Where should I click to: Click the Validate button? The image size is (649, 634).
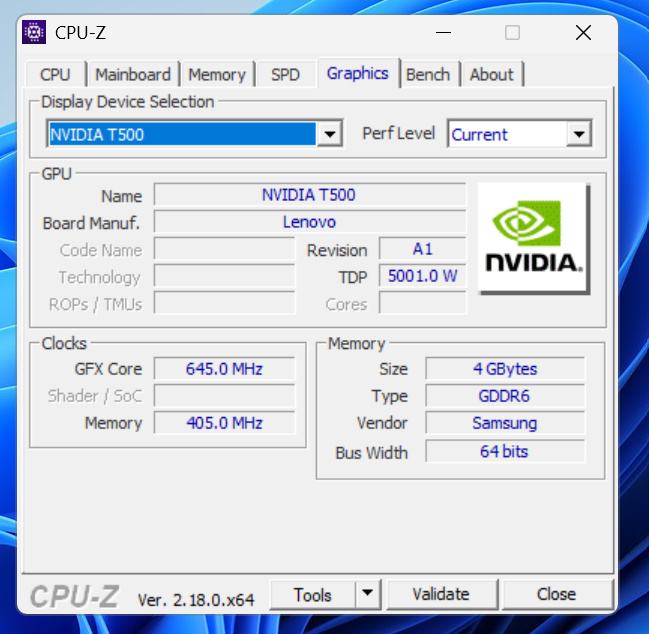pyautogui.click(x=441, y=594)
